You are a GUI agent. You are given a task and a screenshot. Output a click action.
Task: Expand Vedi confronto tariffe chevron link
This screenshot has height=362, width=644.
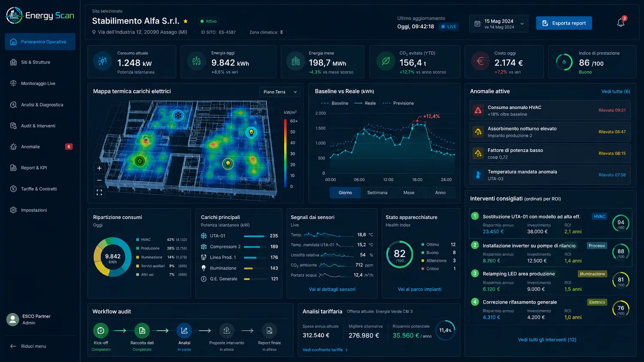[325, 350]
